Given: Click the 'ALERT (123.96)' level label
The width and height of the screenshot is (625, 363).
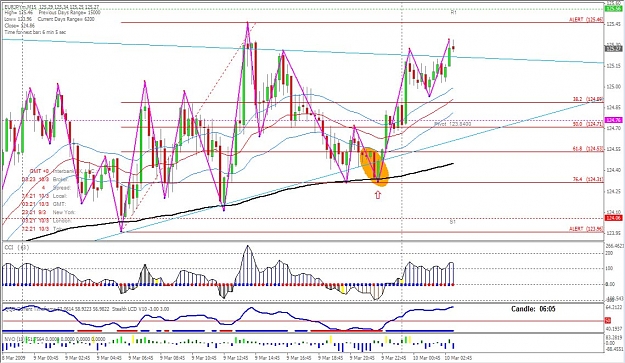Looking at the screenshot, I should coord(586,229).
